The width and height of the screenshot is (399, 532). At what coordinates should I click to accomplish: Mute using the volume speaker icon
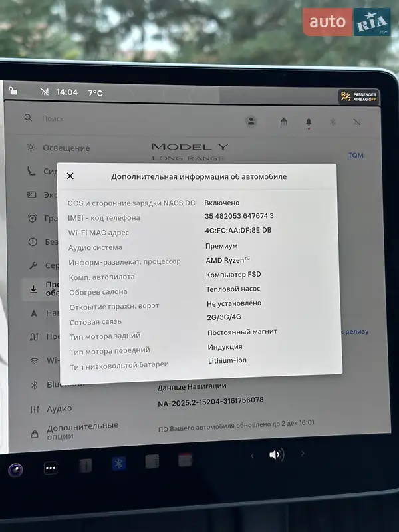coord(276,455)
